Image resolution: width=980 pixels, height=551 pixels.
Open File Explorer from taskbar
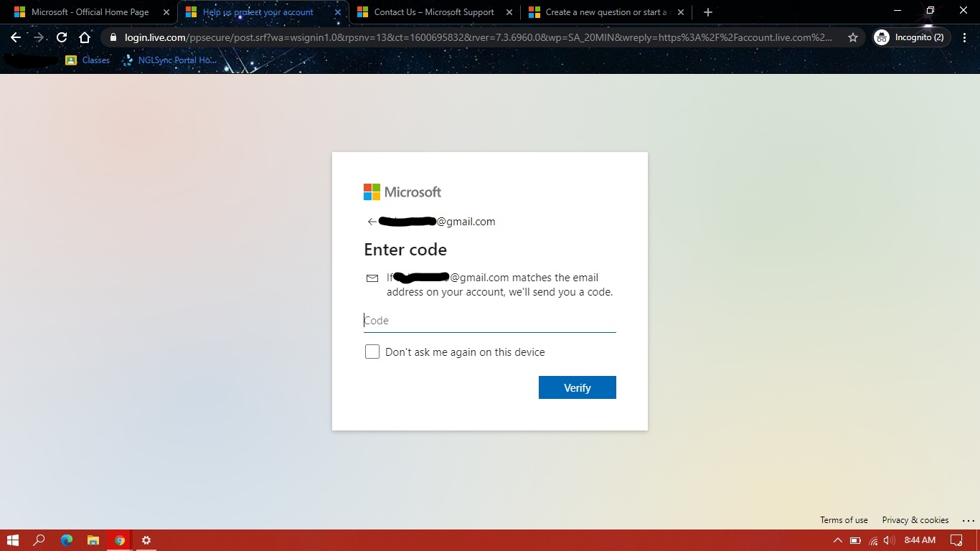pyautogui.click(x=93, y=540)
